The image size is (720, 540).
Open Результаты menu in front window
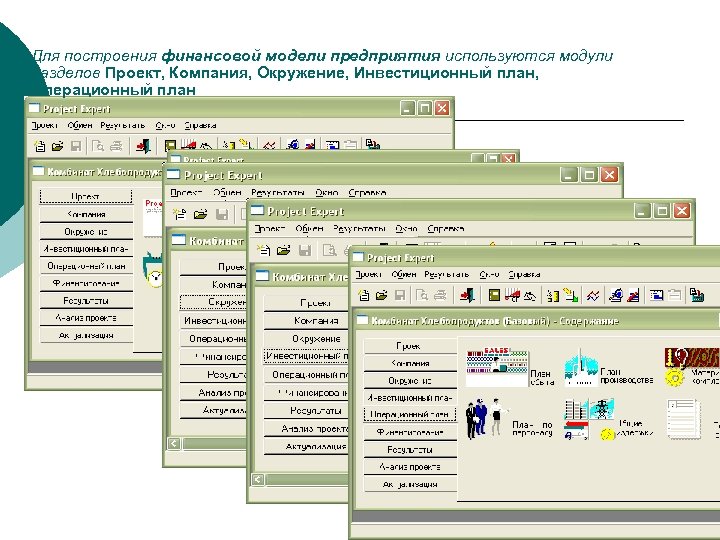(446, 274)
